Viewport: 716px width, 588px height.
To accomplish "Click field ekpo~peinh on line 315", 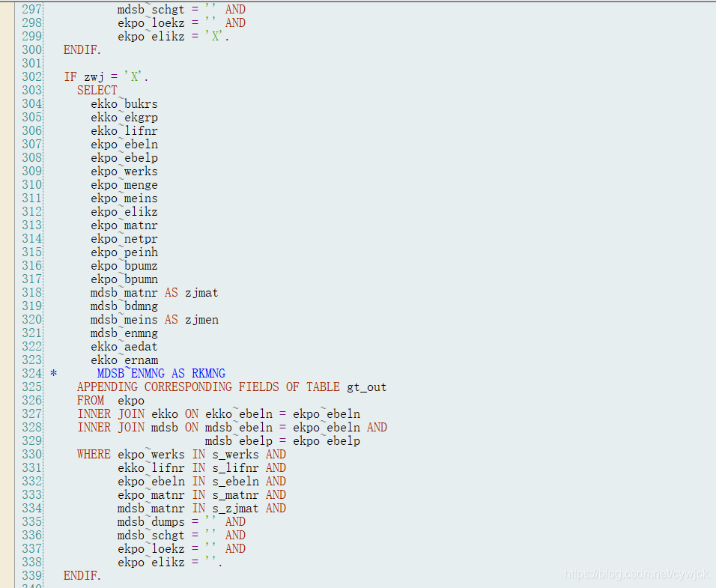I will (124, 252).
